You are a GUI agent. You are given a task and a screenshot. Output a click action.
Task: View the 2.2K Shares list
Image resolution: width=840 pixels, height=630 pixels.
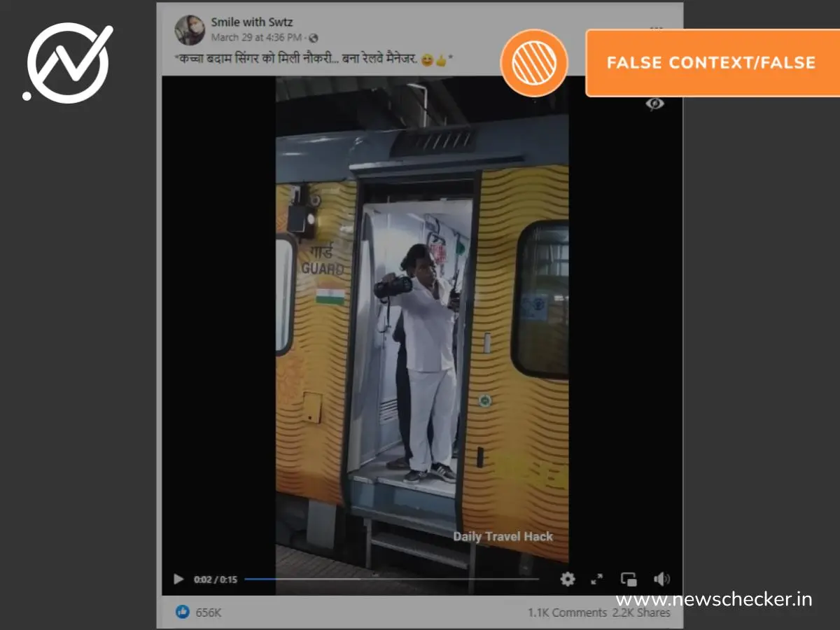click(x=641, y=612)
